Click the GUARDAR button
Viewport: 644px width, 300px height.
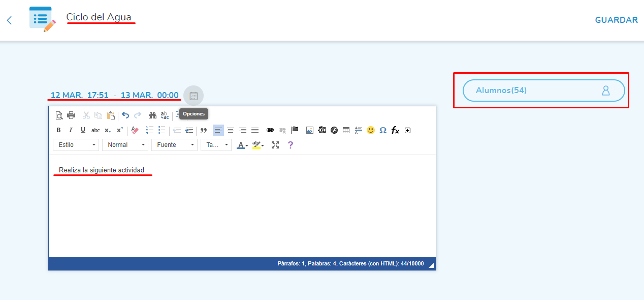coord(616,20)
